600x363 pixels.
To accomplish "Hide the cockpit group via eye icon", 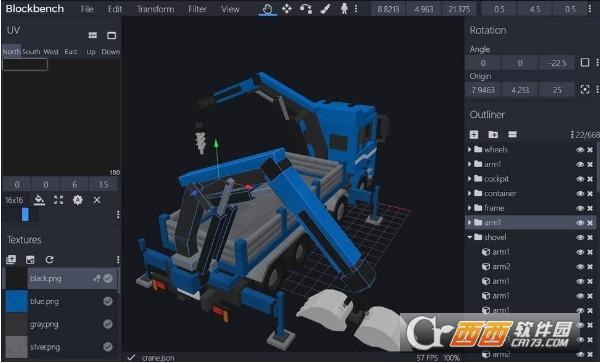I will click(x=580, y=179).
